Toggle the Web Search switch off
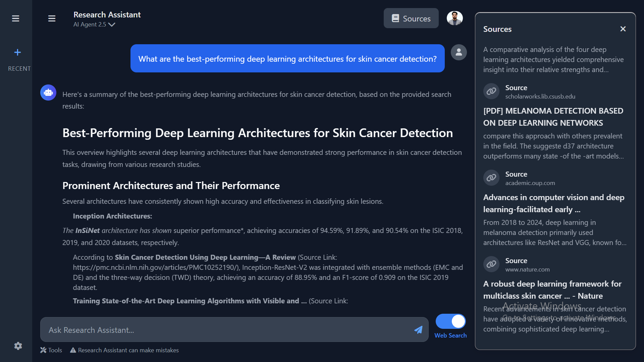The width and height of the screenshot is (644, 362). [x=450, y=321]
